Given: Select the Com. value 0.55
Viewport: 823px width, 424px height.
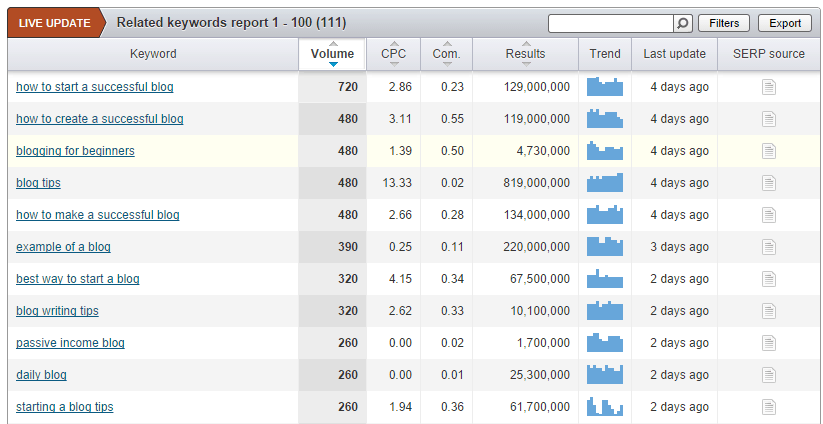Looking at the screenshot, I should click(452, 119).
